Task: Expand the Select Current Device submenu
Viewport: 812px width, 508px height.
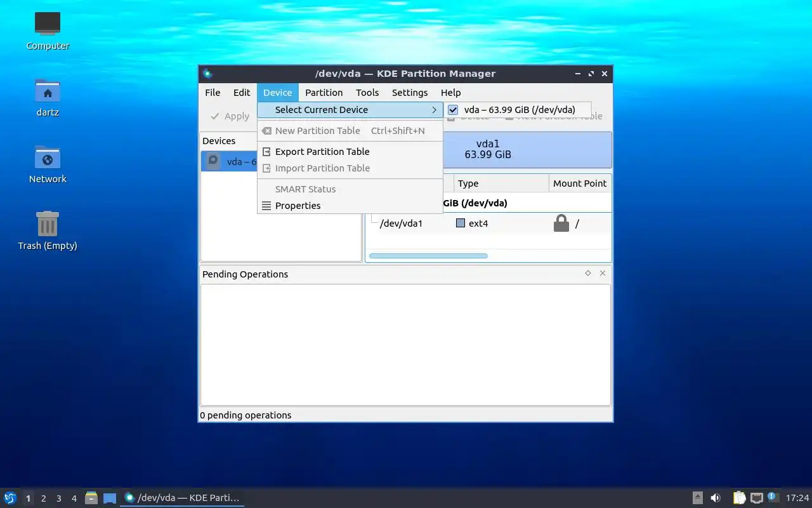Action: tap(350, 110)
